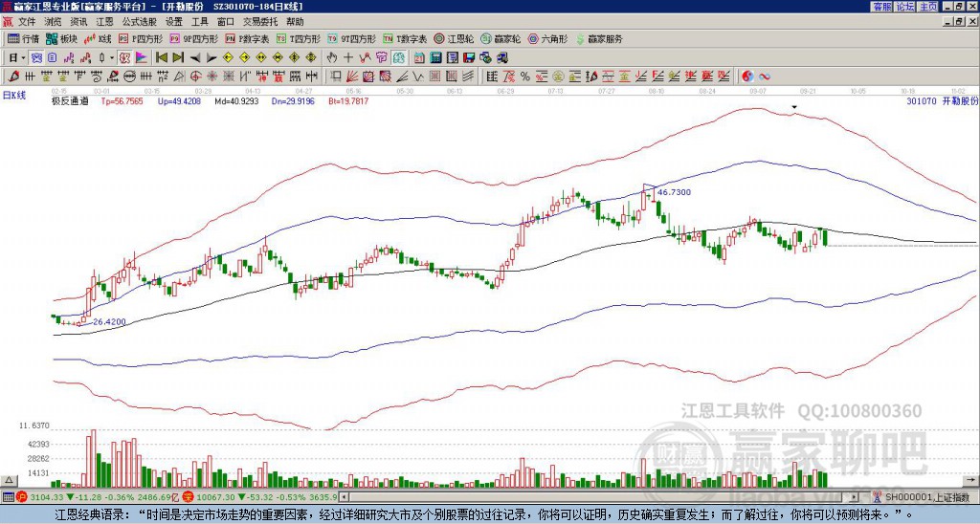Select the hand pan tool
Screen dimensions: 980x524
click(332, 57)
